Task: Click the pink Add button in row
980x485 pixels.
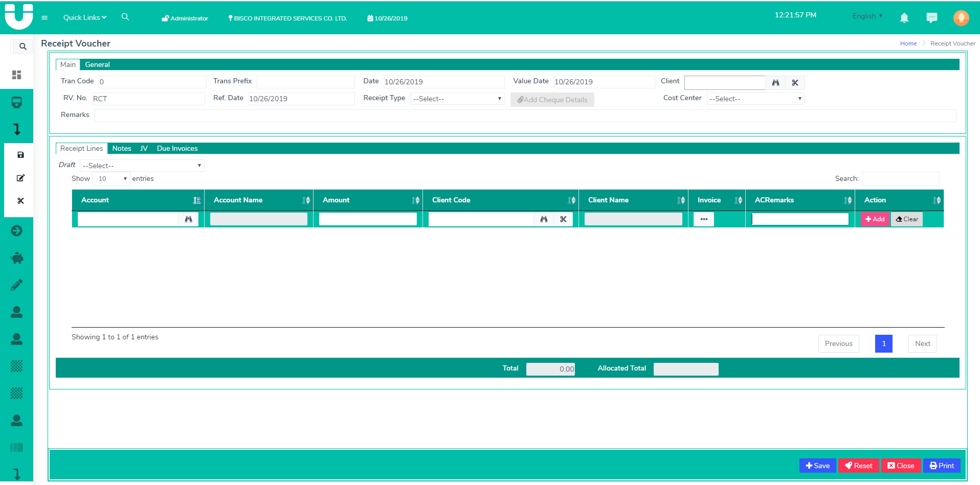Action: coord(875,219)
